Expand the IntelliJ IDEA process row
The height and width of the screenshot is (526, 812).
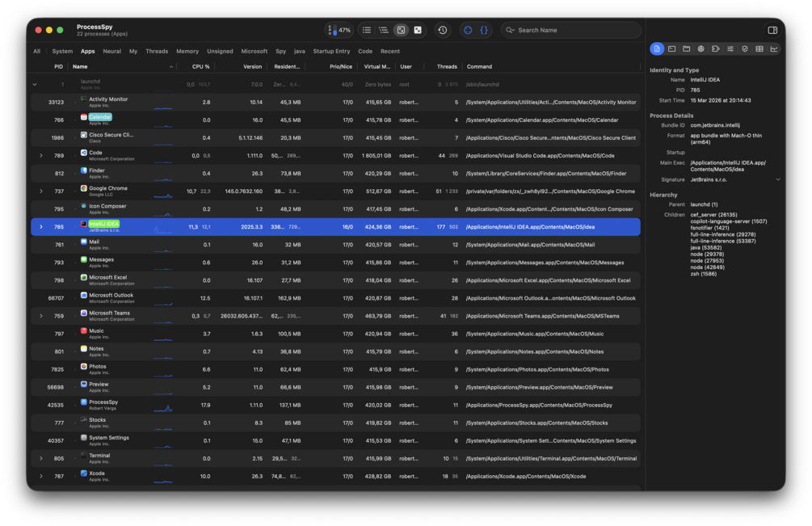[x=41, y=227]
